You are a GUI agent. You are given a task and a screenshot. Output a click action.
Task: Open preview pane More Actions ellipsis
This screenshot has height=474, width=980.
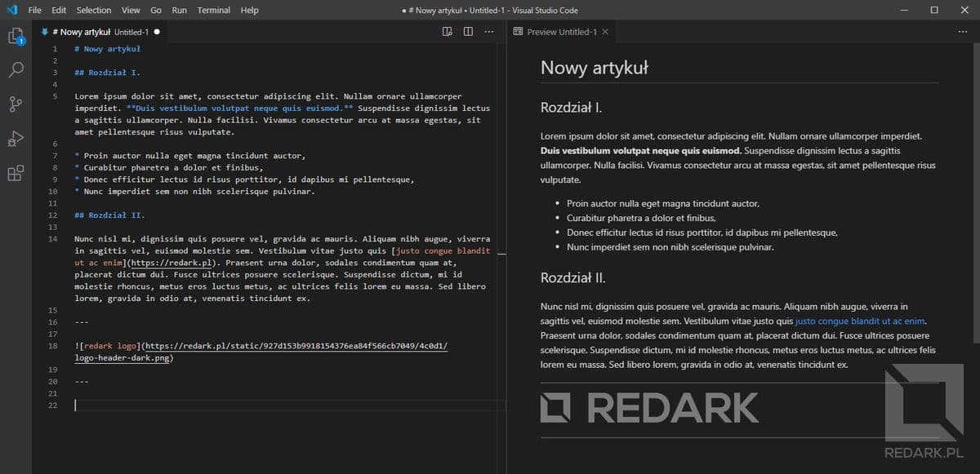coord(962,32)
